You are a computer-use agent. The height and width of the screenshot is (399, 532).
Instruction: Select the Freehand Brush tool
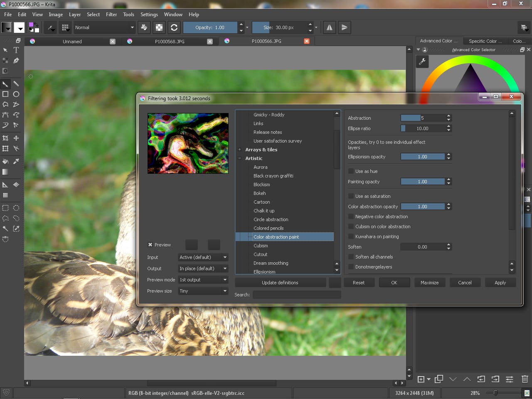(5, 84)
